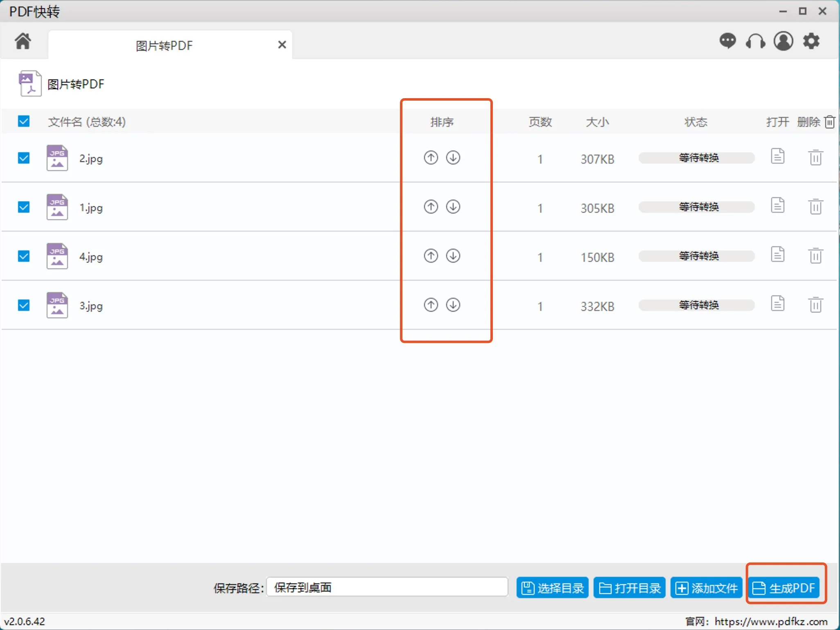Click the 文件名 (总数:4) column header
The height and width of the screenshot is (630, 840).
87,122
